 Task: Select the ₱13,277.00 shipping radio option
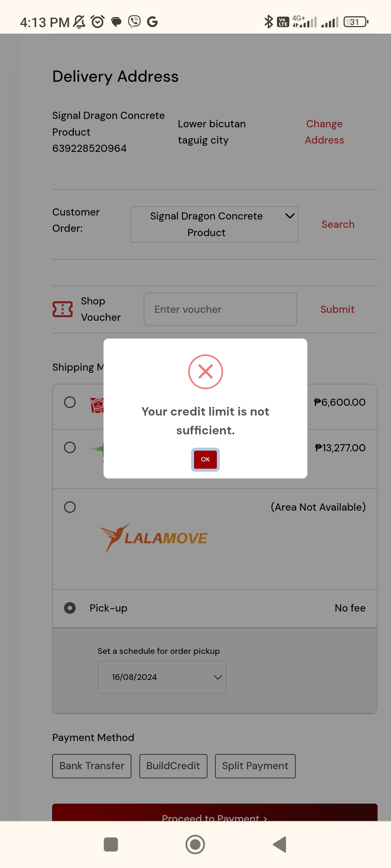[x=70, y=447]
